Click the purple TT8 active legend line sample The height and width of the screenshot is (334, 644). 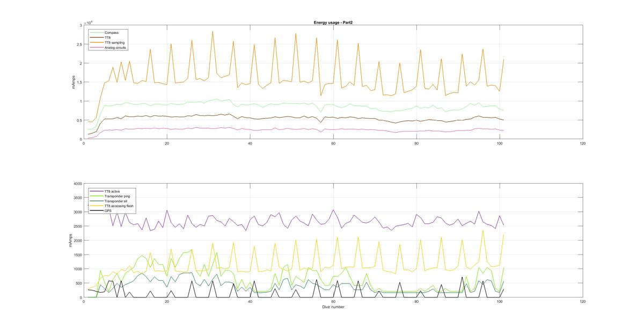pyautogui.click(x=97, y=191)
